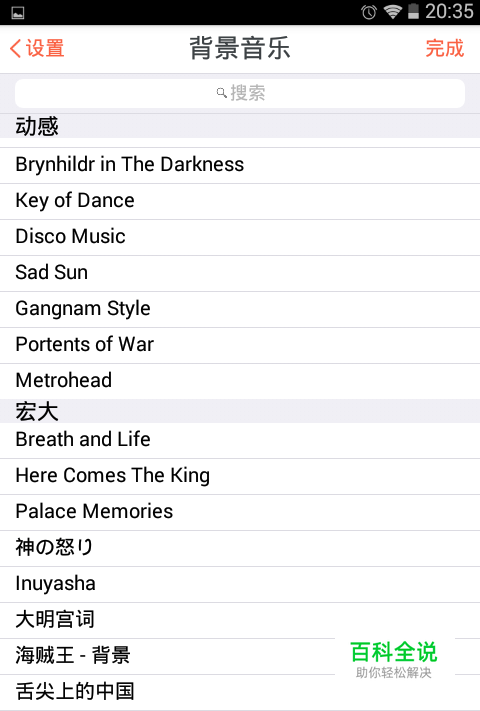Viewport: 480px width, 711px height.
Task: Select Portents of War track
Action: [240, 345]
